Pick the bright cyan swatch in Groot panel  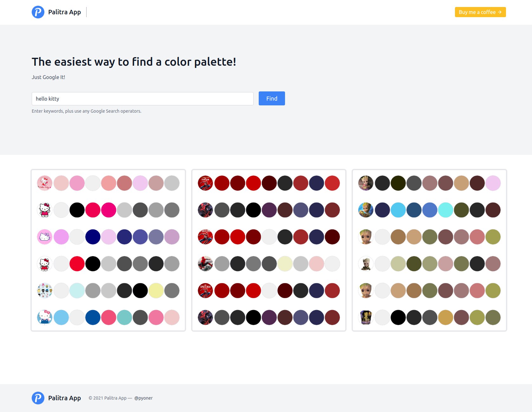point(445,210)
